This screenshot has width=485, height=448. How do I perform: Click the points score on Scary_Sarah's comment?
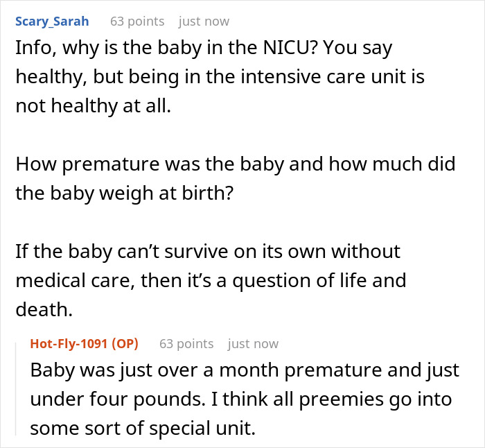(138, 21)
